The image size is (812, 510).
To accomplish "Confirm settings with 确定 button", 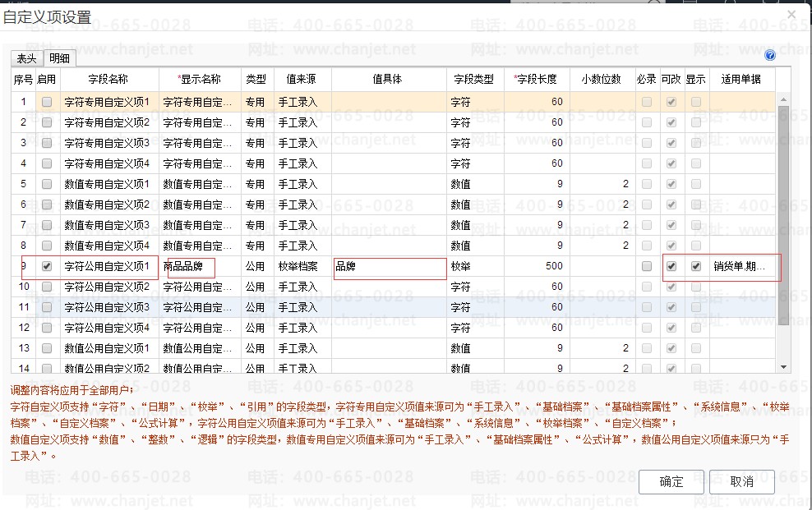I will point(671,482).
